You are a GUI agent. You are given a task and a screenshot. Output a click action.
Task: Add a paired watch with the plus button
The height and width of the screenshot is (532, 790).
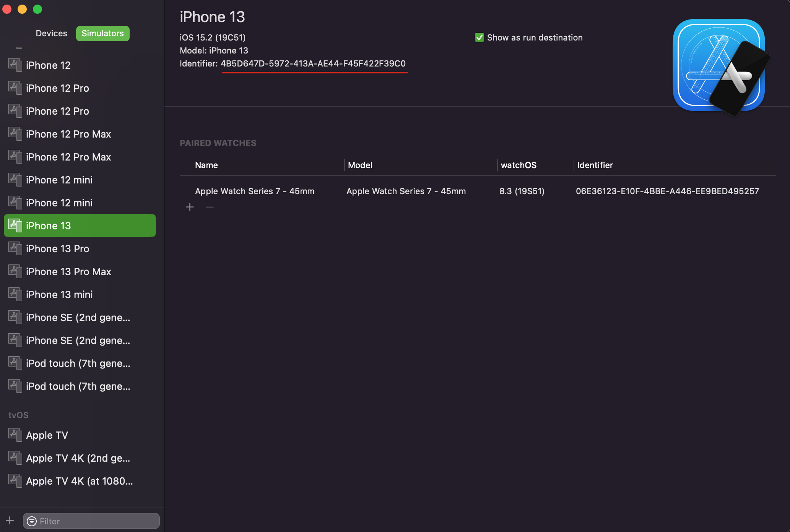[x=190, y=207]
